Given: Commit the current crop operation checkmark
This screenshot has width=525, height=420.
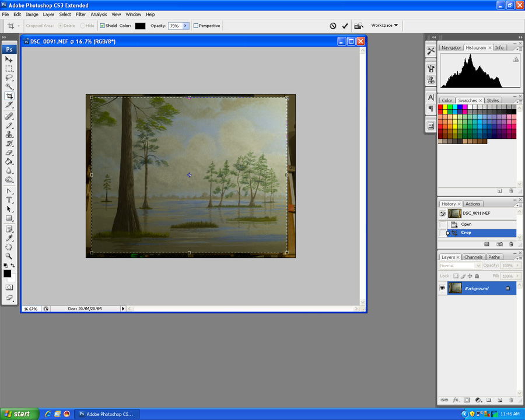Looking at the screenshot, I should point(345,26).
